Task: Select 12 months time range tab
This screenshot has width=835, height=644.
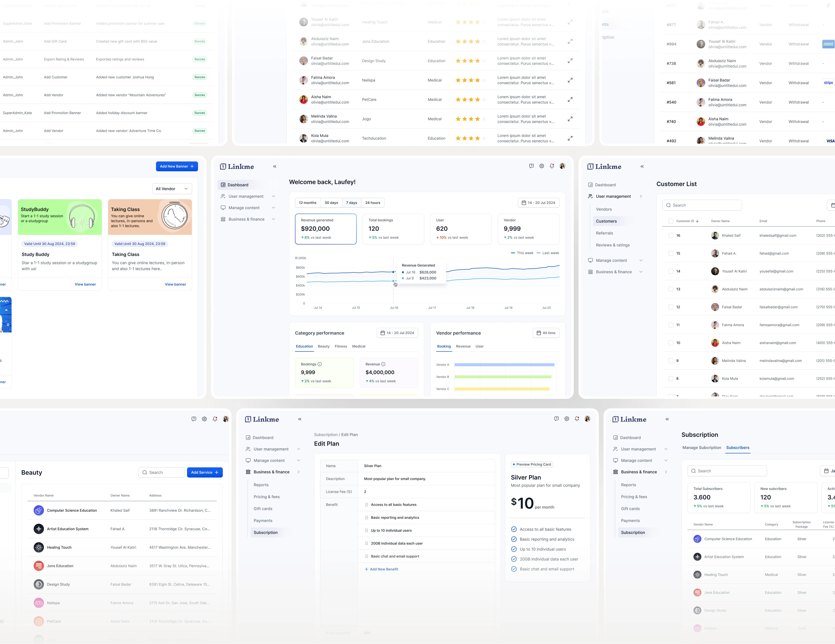Action: point(308,202)
